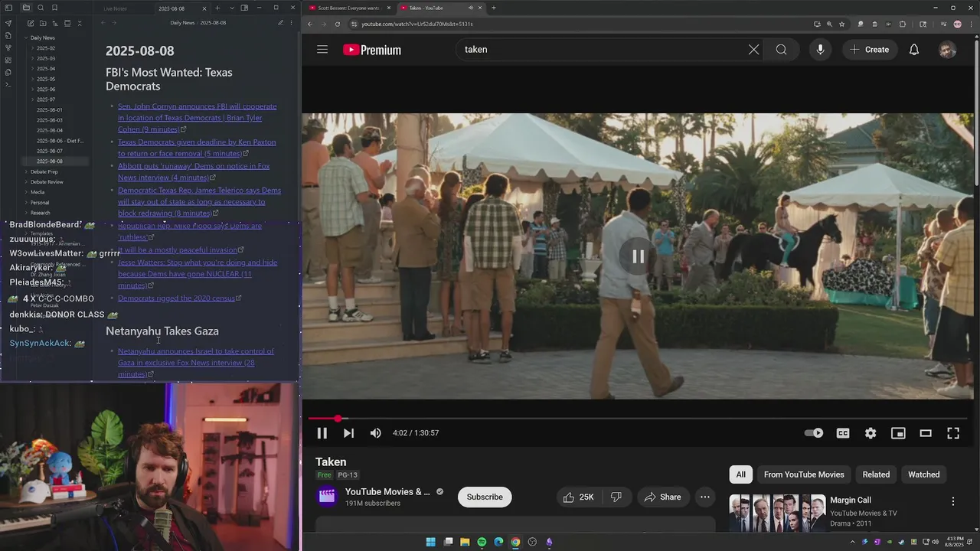Open the Margin Call thumbnail
Image resolution: width=980 pixels, height=551 pixels.
tap(777, 513)
